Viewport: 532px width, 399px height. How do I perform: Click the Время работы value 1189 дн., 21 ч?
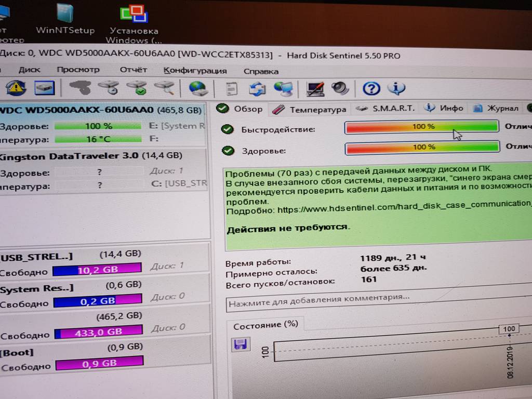[393, 258]
